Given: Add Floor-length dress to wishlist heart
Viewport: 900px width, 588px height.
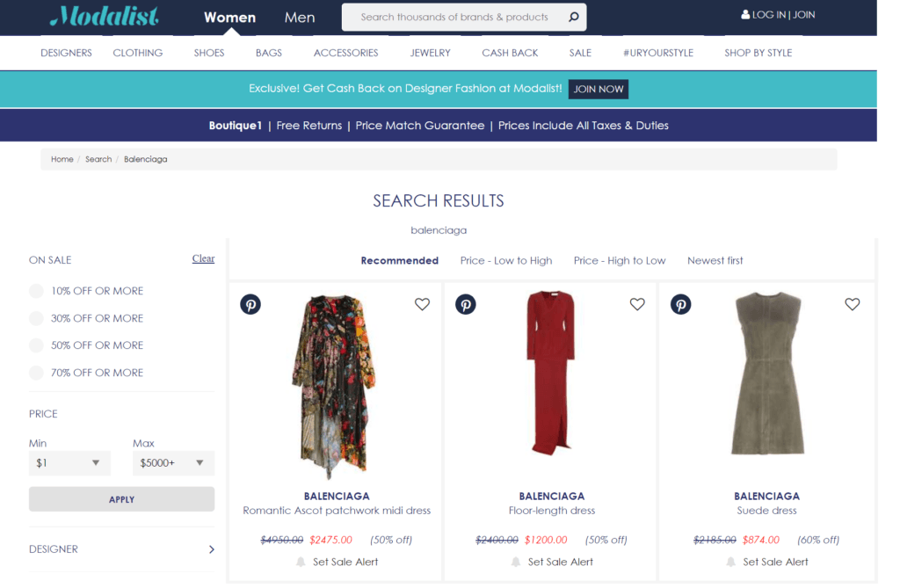Looking at the screenshot, I should click(637, 304).
